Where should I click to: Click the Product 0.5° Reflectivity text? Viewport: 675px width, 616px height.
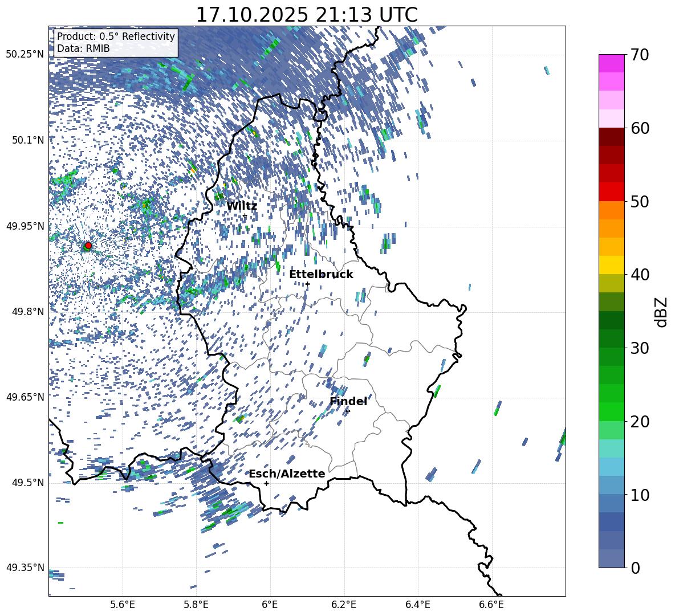coord(116,36)
